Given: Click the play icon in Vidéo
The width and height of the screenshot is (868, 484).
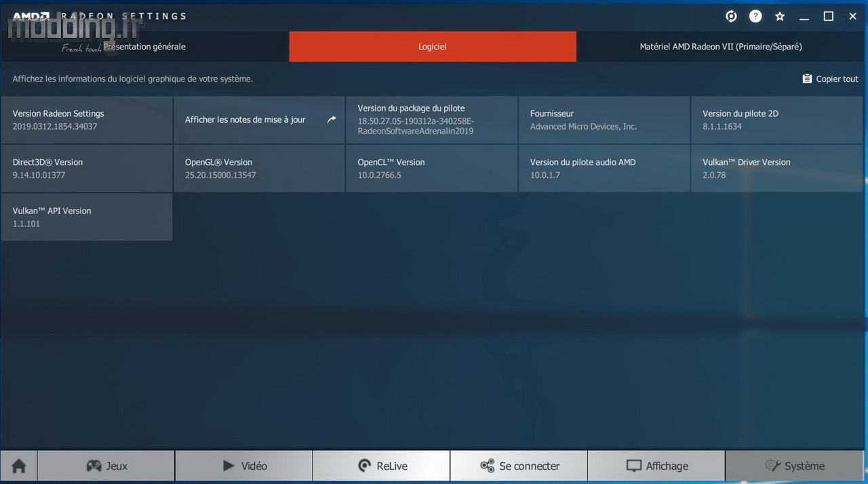Looking at the screenshot, I should (x=229, y=466).
